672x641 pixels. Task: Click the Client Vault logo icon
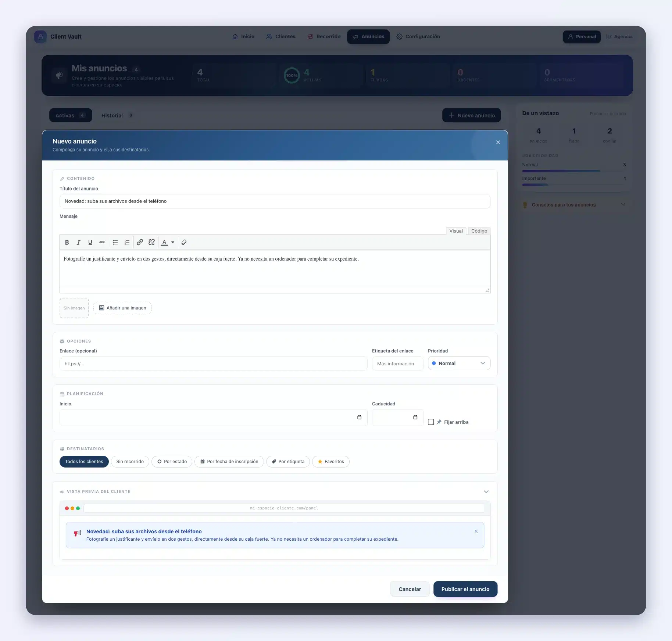point(40,36)
